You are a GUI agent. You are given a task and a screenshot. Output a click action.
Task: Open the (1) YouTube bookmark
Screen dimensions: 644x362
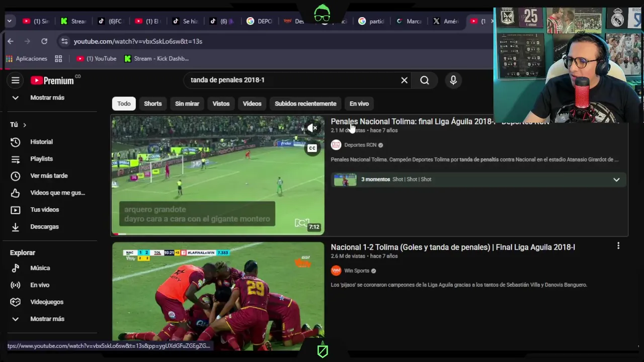tap(96, 59)
